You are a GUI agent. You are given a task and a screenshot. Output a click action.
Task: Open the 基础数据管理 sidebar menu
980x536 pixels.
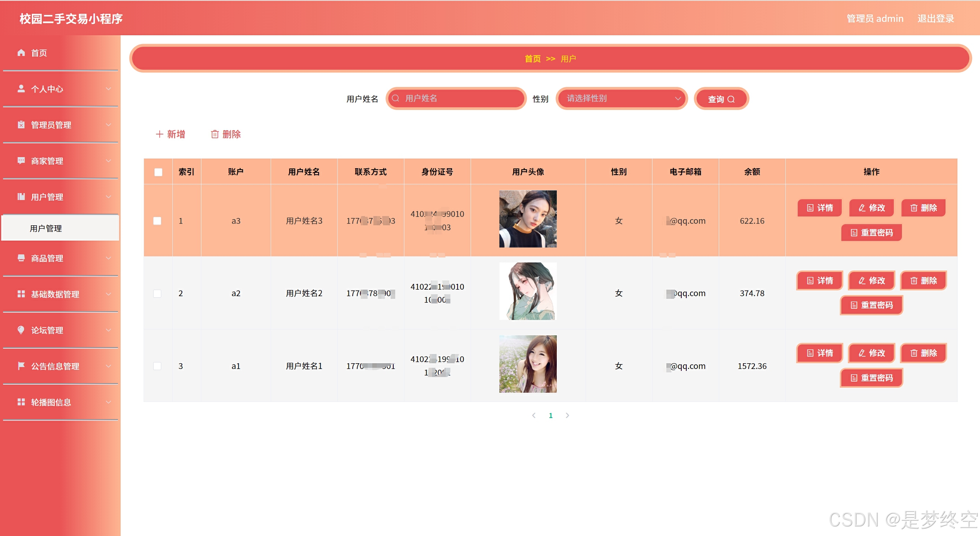tap(55, 294)
